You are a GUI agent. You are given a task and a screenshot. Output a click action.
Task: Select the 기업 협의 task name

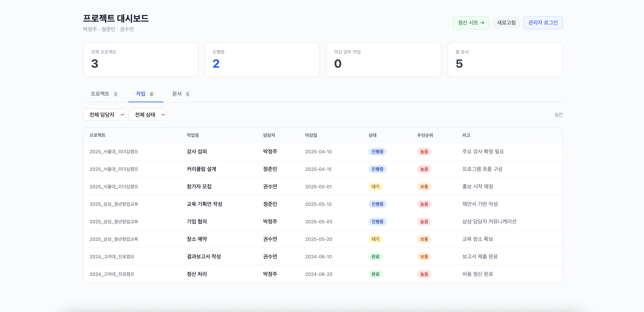pos(197,222)
